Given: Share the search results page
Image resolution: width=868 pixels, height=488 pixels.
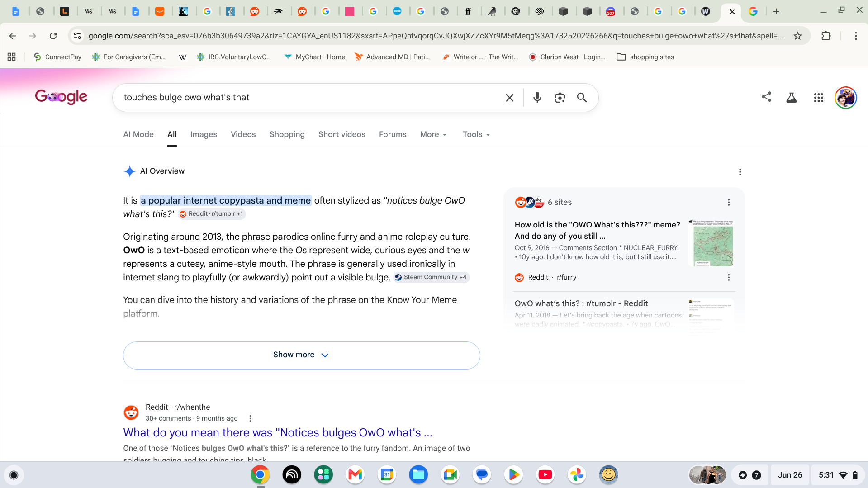Looking at the screenshot, I should 766,97.
